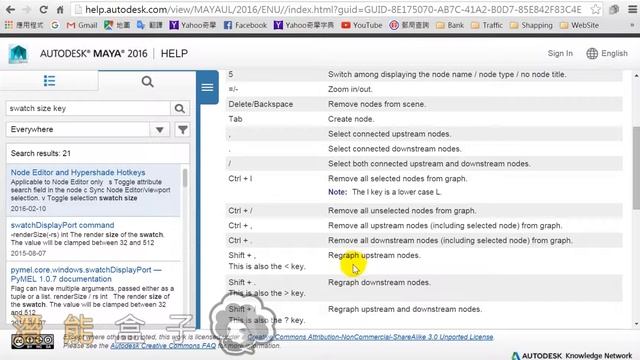Viewport: 640px width, 360px height.
Task: Open the WebSite bookmarks folder
Action: (x=580, y=25)
